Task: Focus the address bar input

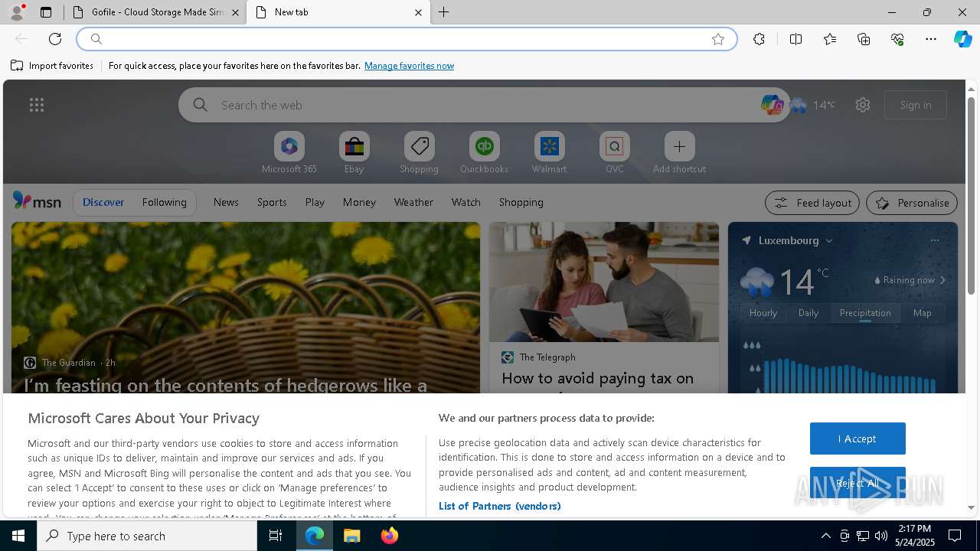Action: point(407,39)
